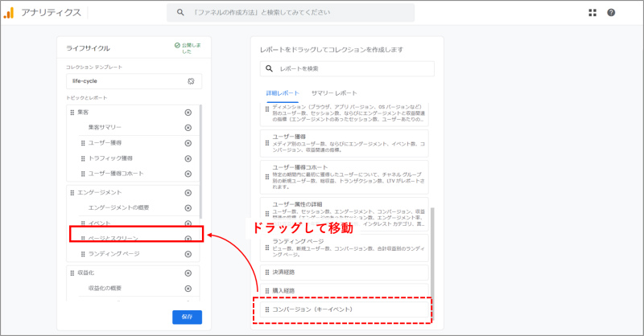Click the drag handle of 収益化 topic

pos(72,273)
